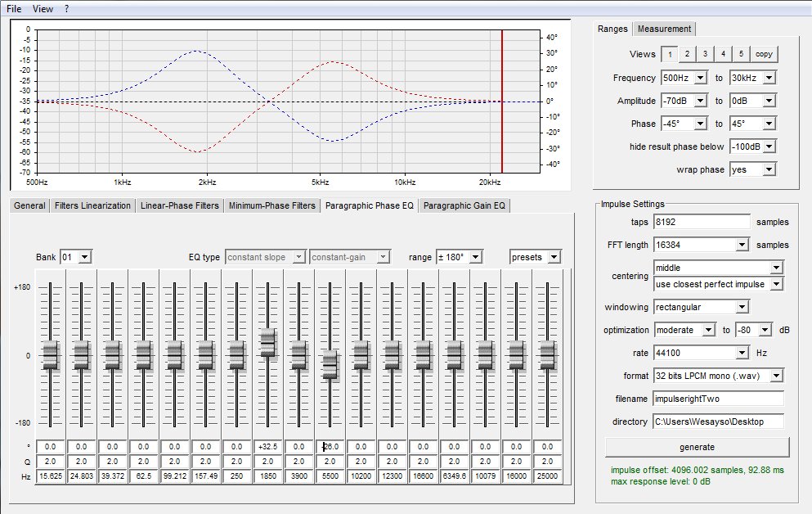Open the Measurement tab
The height and width of the screenshot is (514, 812).
(x=664, y=29)
